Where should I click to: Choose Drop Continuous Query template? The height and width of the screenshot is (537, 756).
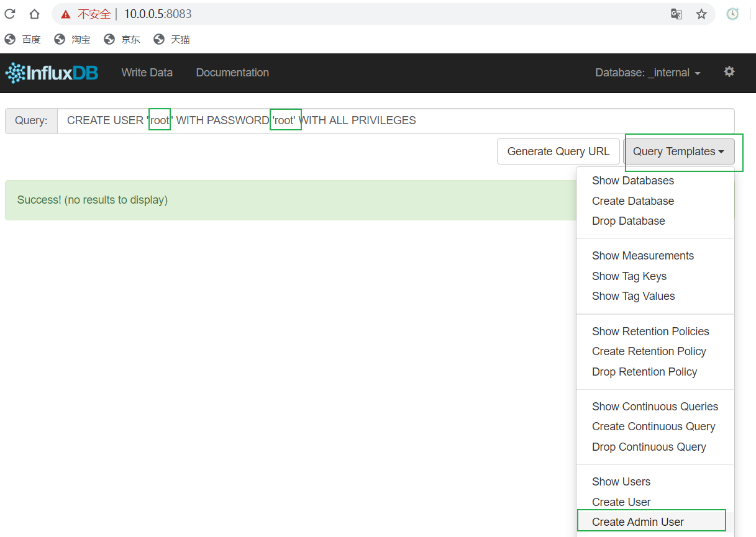(x=649, y=447)
